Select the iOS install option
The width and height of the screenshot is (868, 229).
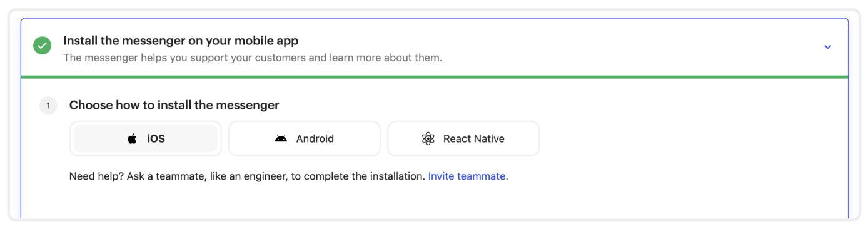146,138
